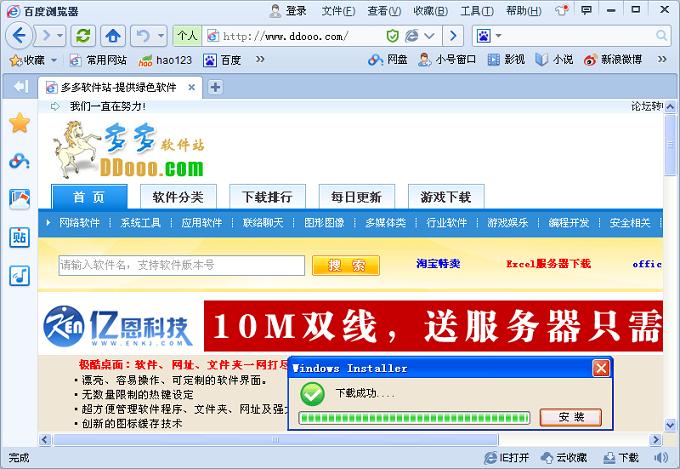Screen dimensions: 680x469
Task: Refresh the page with green reload icon
Action: click(83, 36)
